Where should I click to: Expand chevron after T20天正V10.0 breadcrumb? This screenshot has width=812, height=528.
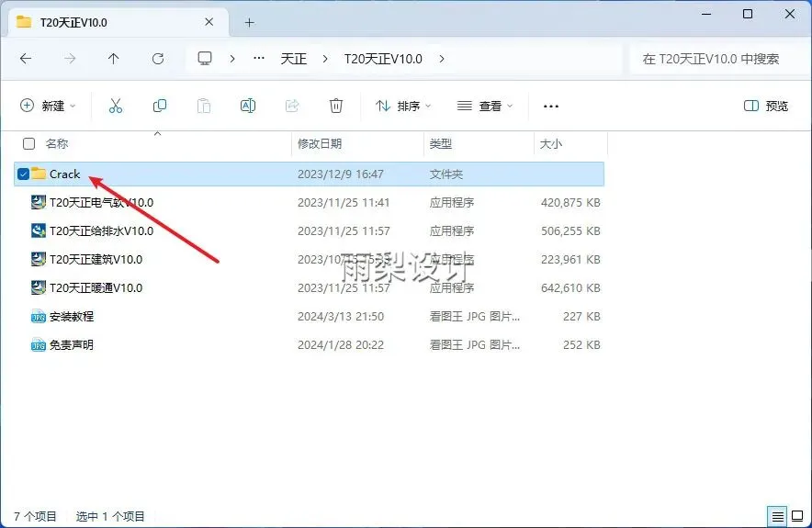[441, 59]
